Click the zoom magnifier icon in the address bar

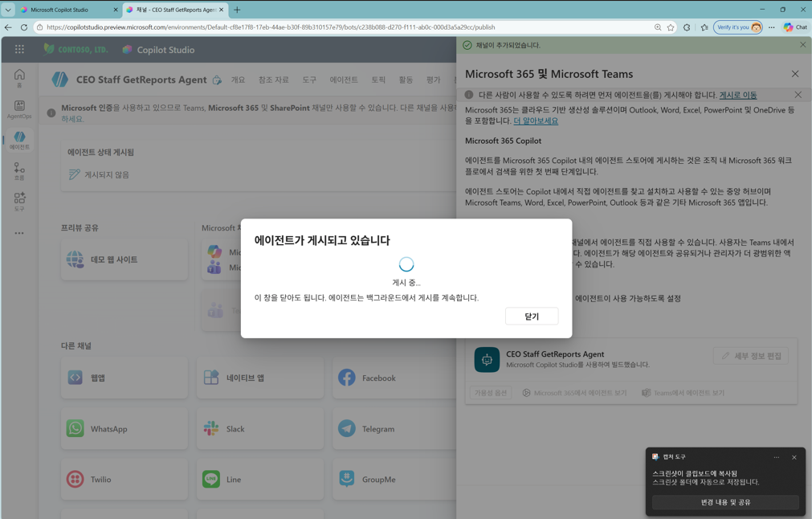(658, 27)
